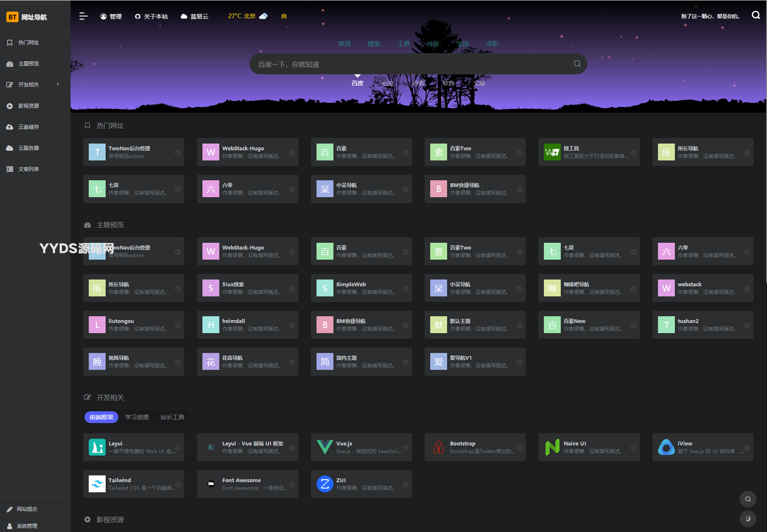This screenshot has width=767, height=532.
Task: Switch to the 学习资源 tab
Action: pos(137,417)
